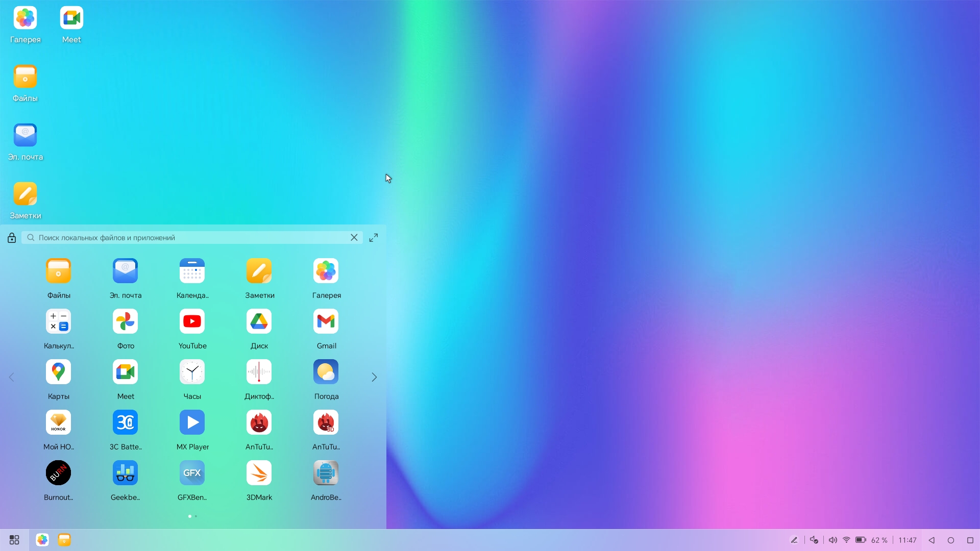Open the Gmail app icon
Screen dimensions: 980x551
coord(326,321)
